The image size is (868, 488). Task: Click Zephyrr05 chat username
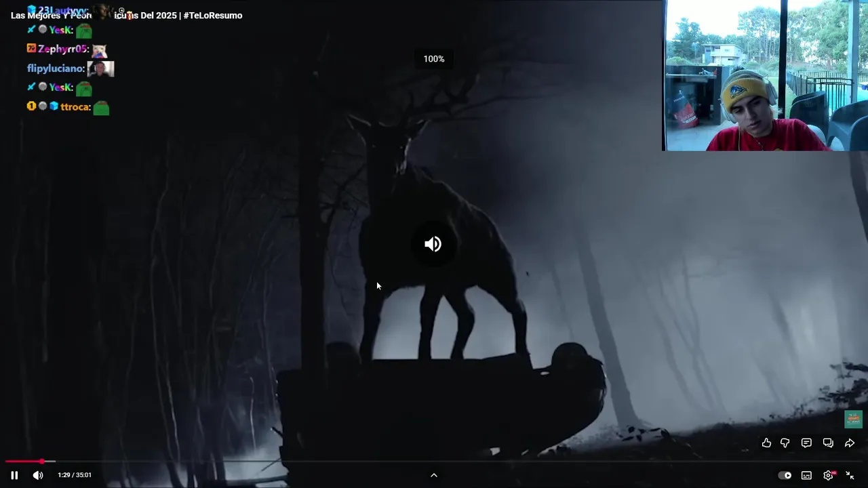point(62,49)
